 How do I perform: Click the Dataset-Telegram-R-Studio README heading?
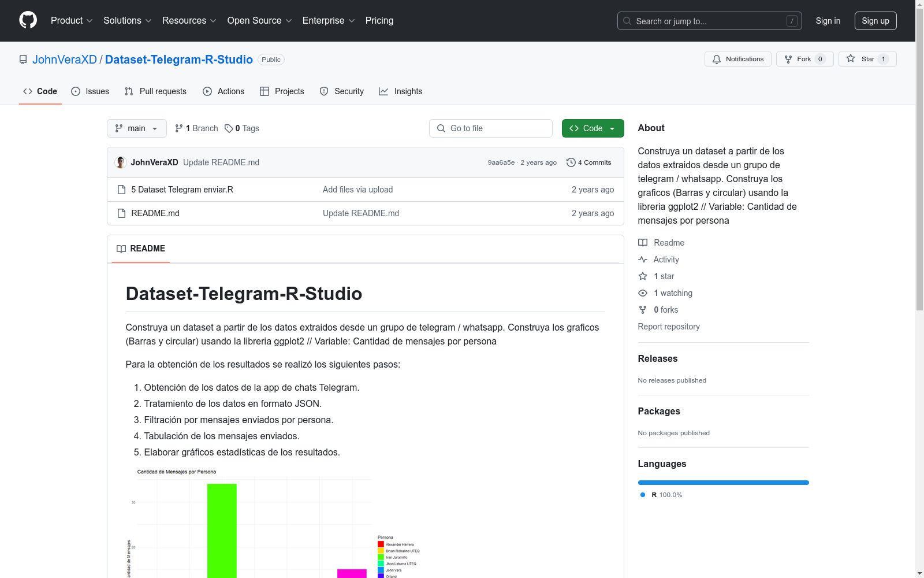244,294
